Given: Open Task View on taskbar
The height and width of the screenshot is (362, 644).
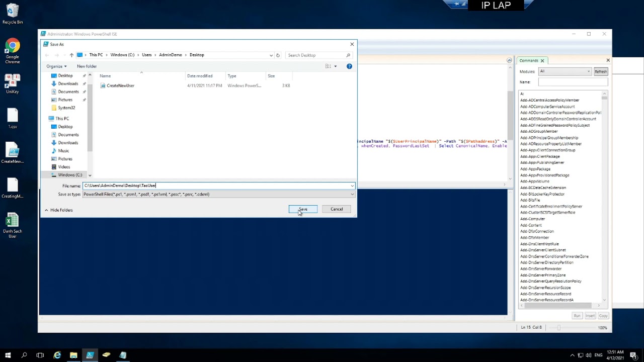Looking at the screenshot, I should coord(40,355).
